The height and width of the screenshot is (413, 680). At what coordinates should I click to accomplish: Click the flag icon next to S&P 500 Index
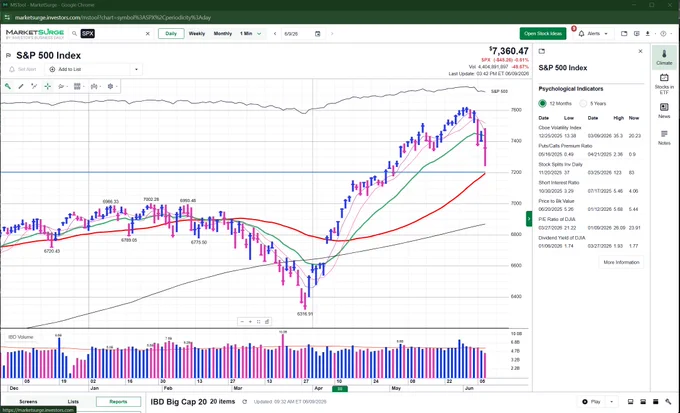(x=8, y=56)
